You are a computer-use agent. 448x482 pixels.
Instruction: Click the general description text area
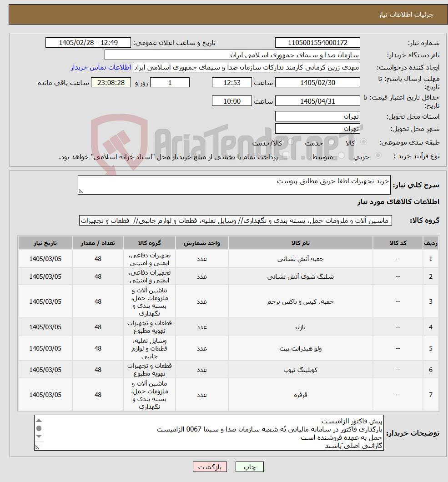pyautogui.click(x=234, y=185)
